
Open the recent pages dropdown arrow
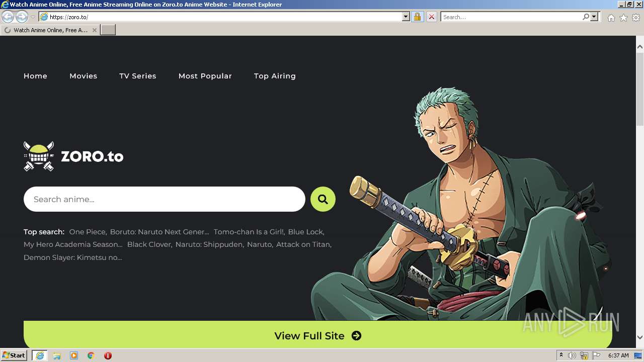pos(33,17)
